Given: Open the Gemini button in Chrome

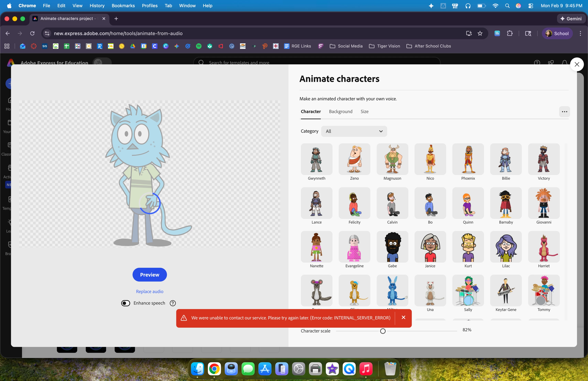Looking at the screenshot, I should tap(571, 19).
